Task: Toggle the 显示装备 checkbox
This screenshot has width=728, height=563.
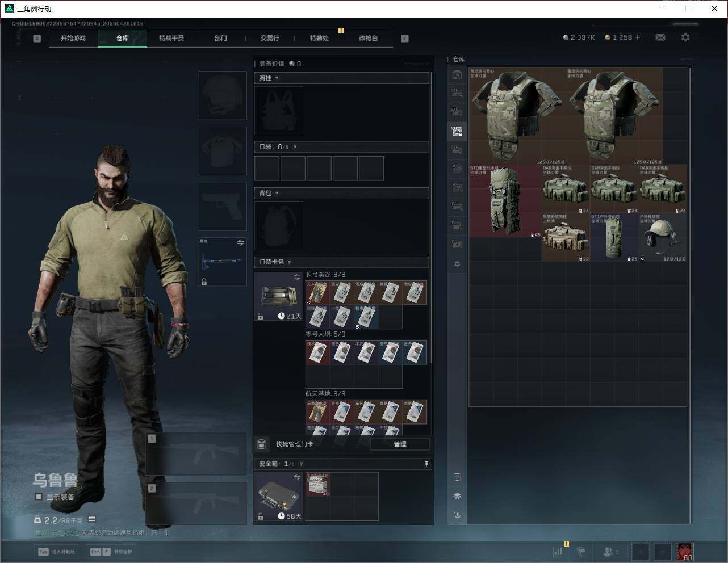Action: coord(39,497)
